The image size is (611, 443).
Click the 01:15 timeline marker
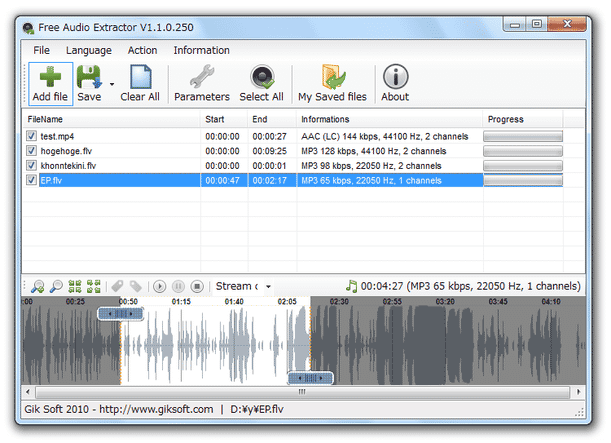pyautogui.click(x=181, y=302)
